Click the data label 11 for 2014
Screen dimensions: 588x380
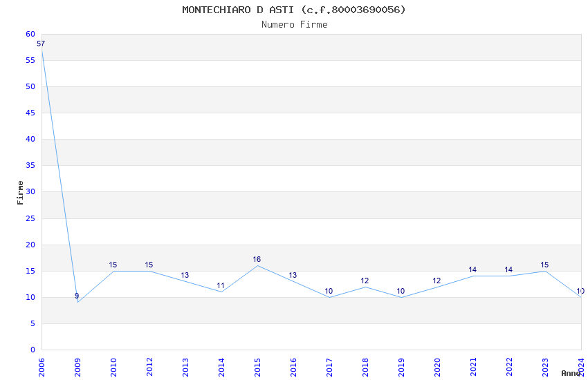click(221, 285)
